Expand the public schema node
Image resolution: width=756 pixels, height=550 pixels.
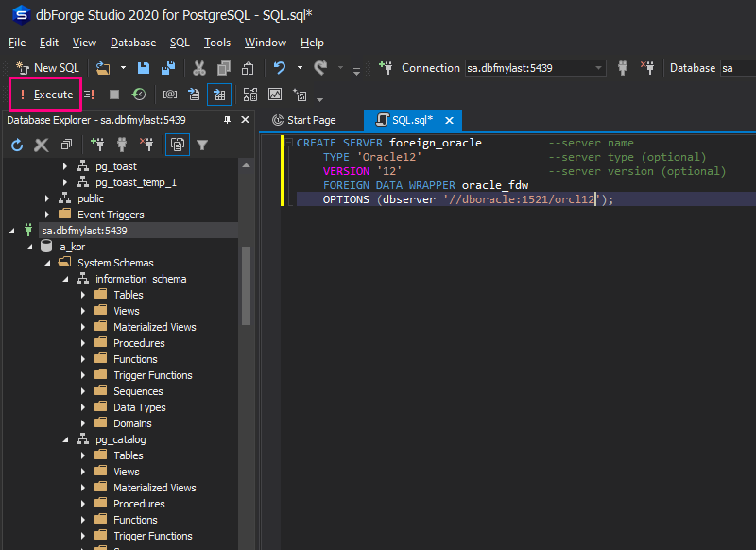click(46, 198)
